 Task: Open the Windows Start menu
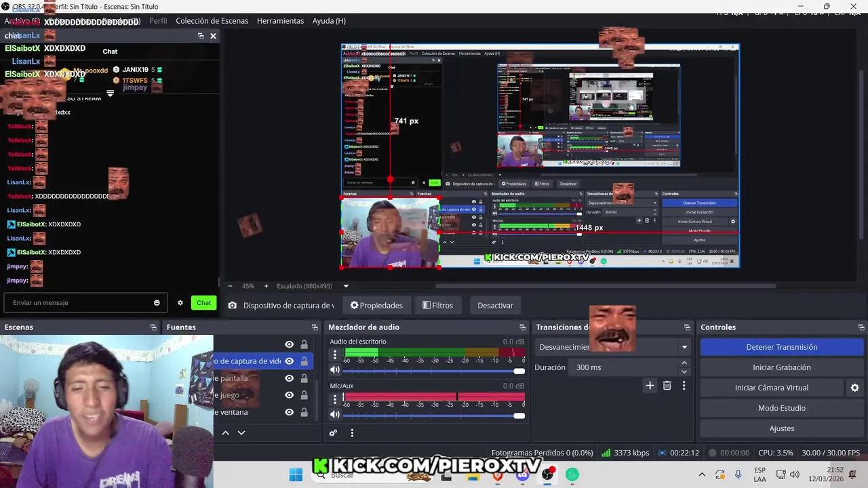(296, 475)
